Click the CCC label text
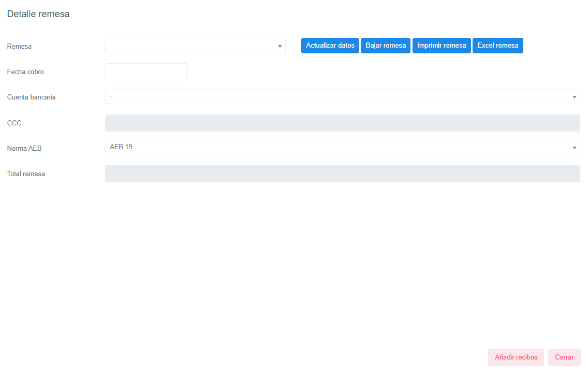The image size is (588, 373). click(14, 123)
